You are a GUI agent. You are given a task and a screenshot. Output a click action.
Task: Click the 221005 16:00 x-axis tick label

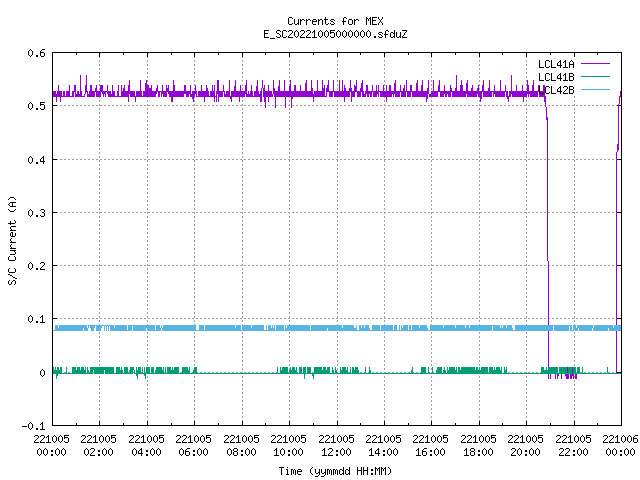(x=430, y=445)
